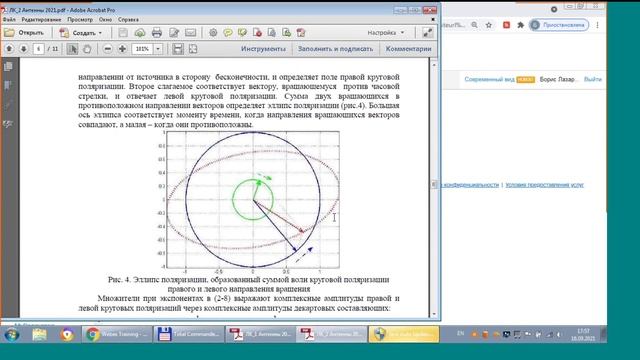Screen dimensions: 640x360
Task: Click the Chrome bookmark star icon
Action: click(489, 25)
